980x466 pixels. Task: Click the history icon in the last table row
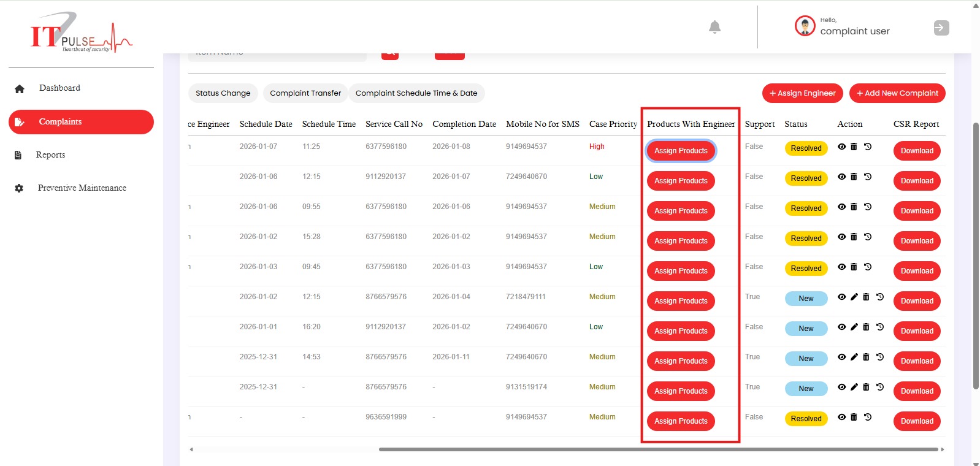click(x=868, y=417)
